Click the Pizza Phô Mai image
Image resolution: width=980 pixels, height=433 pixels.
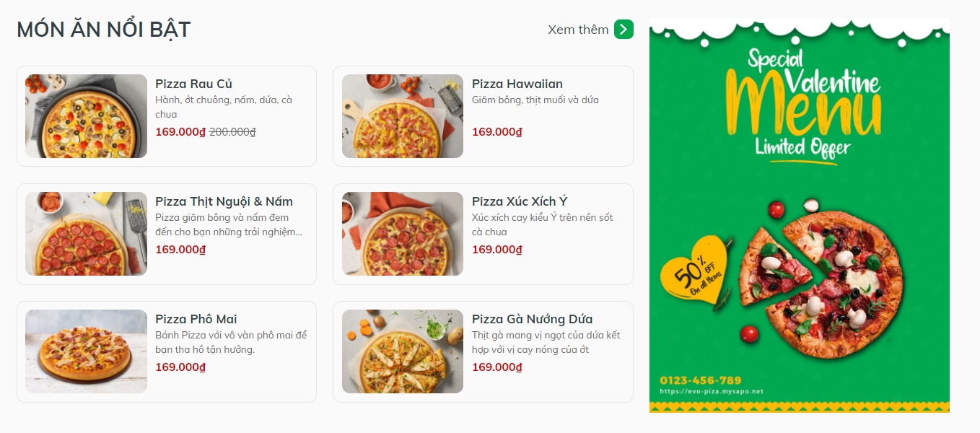point(86,351)
